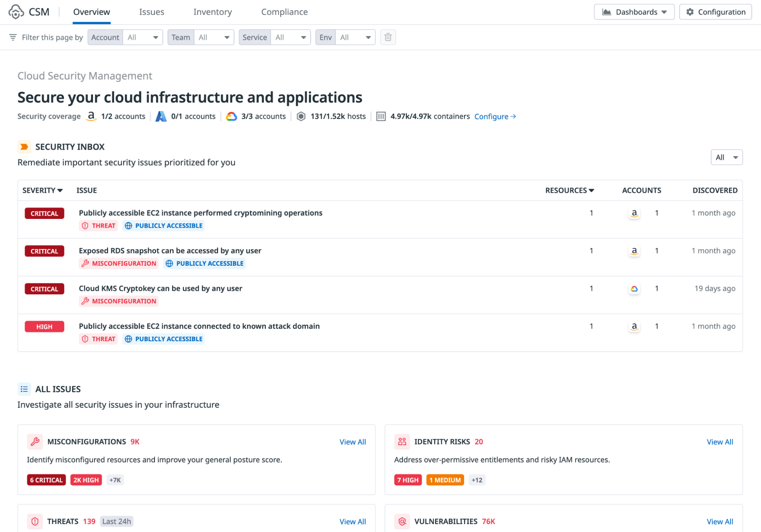
Task: Click the hosts hexagon icon
Action: (x=301, y=116)
